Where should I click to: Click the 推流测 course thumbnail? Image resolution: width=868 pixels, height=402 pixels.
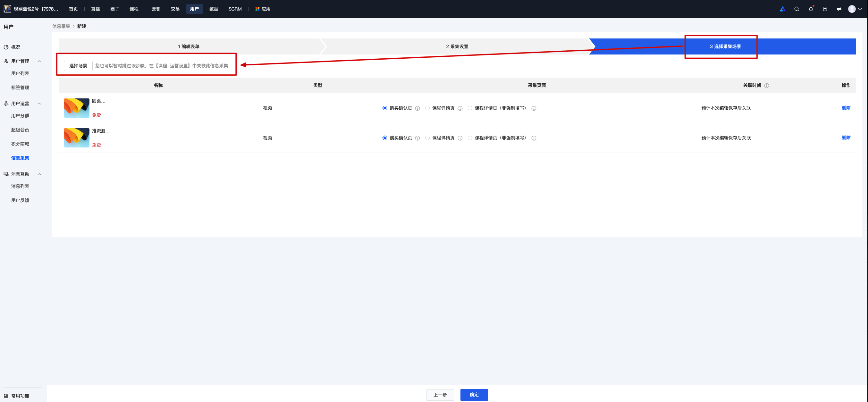point(77,138)
